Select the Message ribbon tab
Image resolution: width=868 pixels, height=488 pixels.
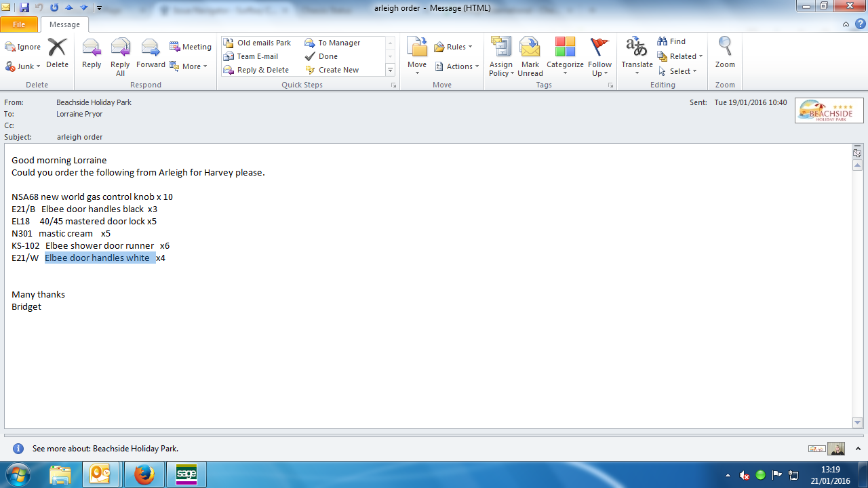point(64,24)
